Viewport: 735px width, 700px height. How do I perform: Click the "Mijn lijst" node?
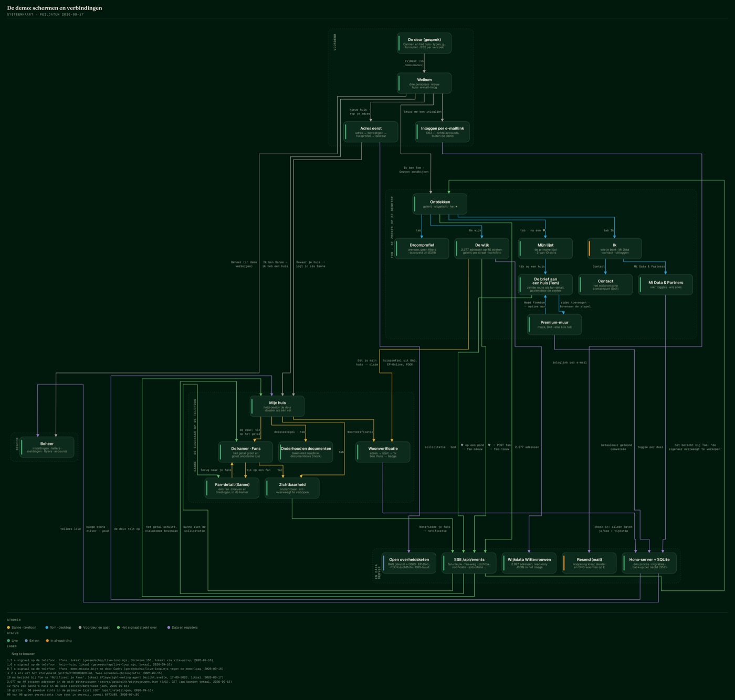[545, 249]
